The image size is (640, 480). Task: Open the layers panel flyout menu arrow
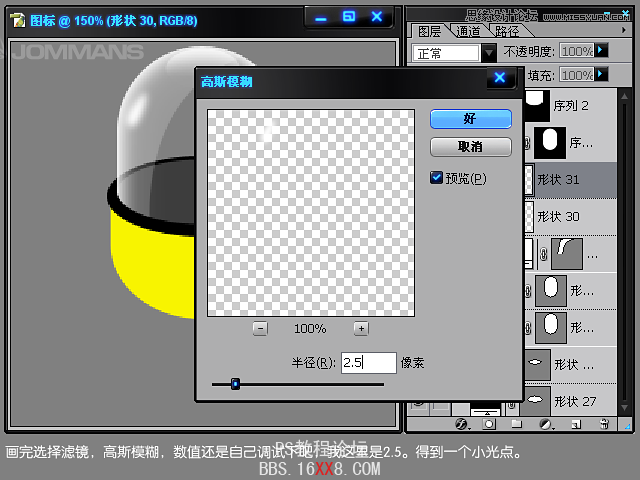626,29
